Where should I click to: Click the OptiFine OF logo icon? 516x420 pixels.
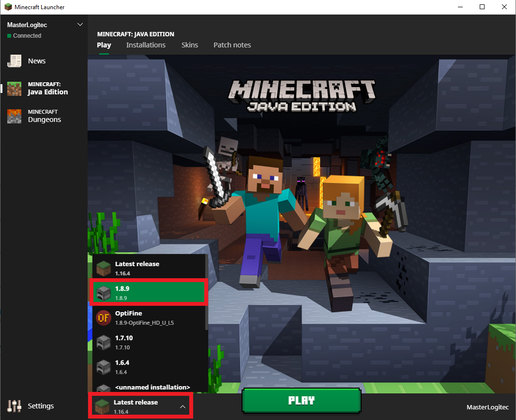103,318
